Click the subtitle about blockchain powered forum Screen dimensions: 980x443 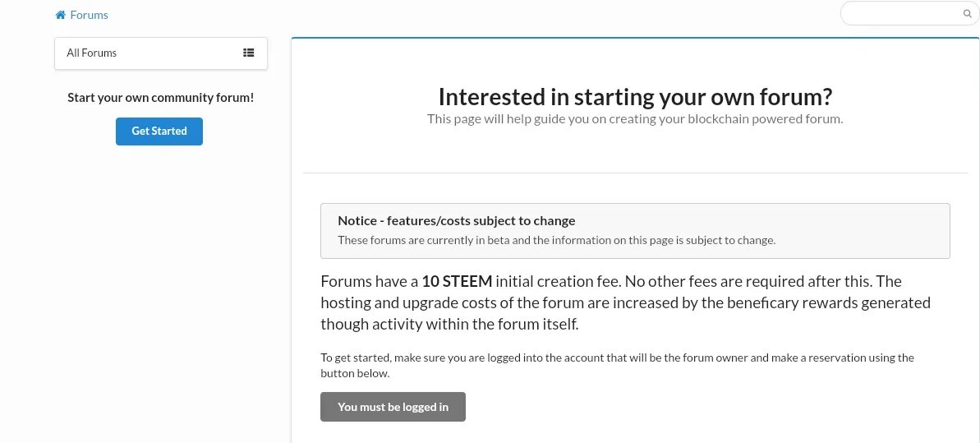pos(635,119)
